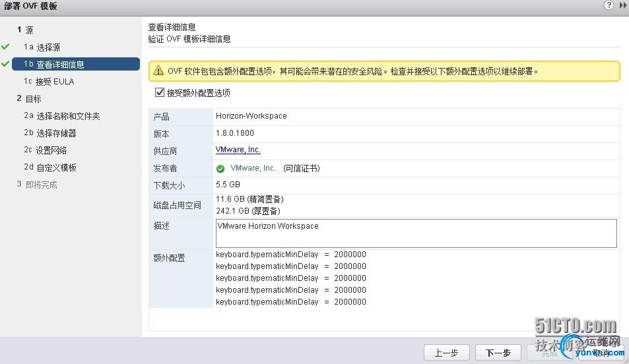Viewport: 629px width, 364px height.
Task: Select section 1 源 heading
Action: [x=25, y=30]
